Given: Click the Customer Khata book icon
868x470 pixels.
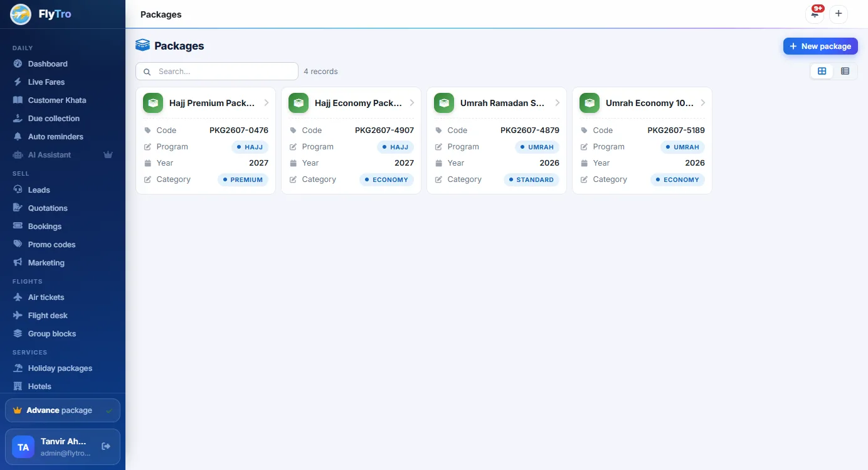Looking at the screenshot, I should [18, 100].
